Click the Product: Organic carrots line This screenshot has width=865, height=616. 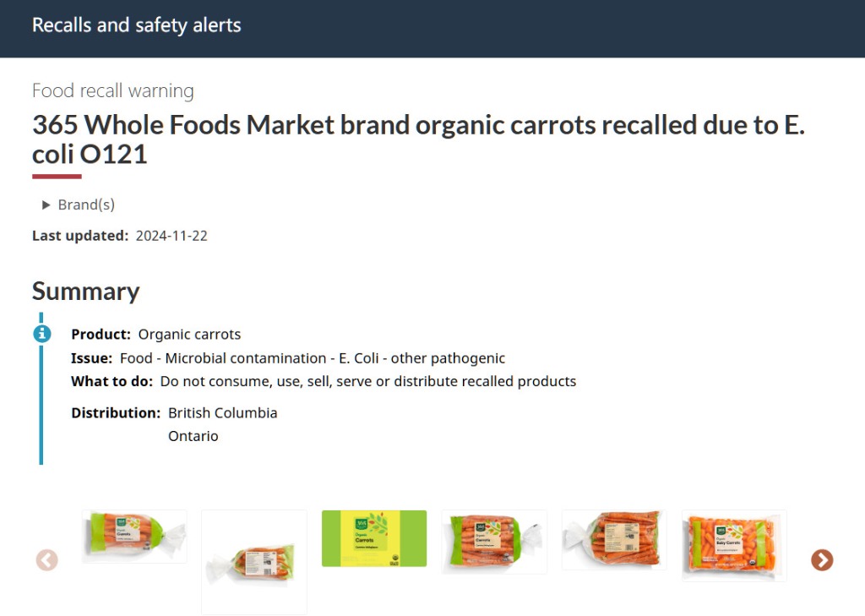point(156,335)
